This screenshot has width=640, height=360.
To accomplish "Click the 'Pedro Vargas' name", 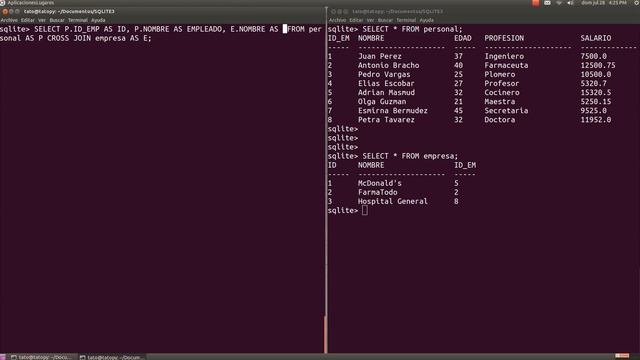I will pos(384,74).
